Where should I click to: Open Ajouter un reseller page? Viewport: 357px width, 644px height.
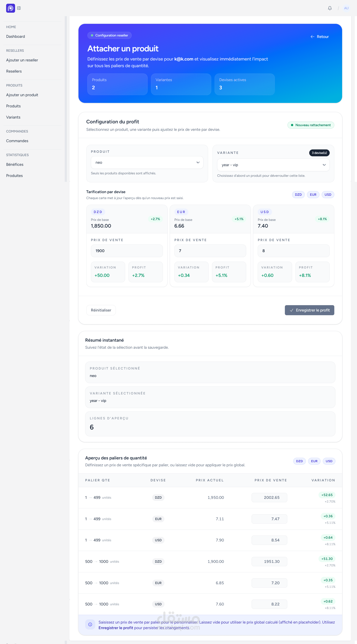click(22, 60)
